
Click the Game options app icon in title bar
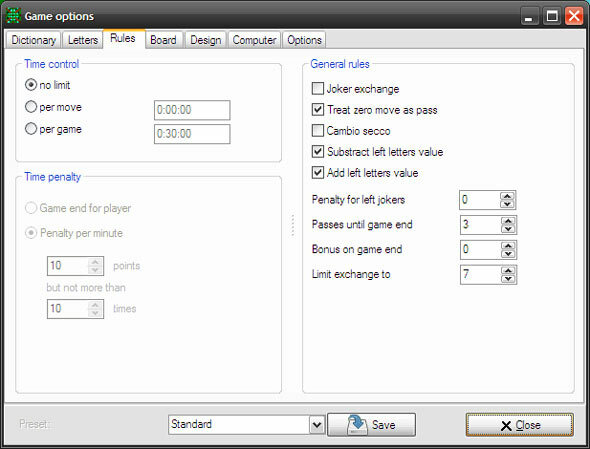tap(13, 15)
